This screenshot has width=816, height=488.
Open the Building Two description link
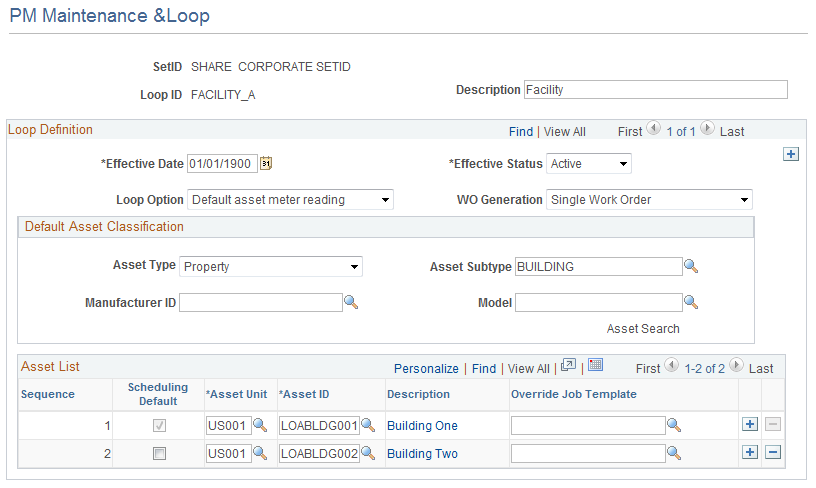[423, 454]
